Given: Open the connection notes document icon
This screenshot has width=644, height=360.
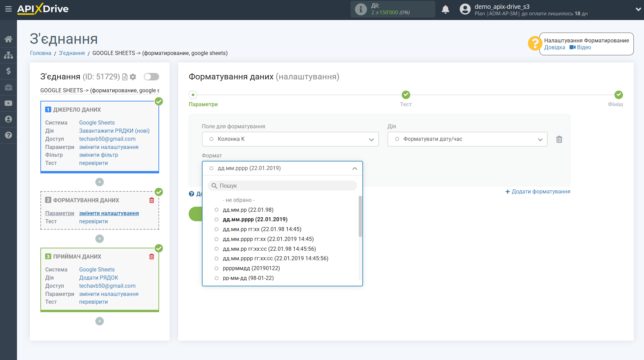Looking at the screenshot, I should [125, 77].
